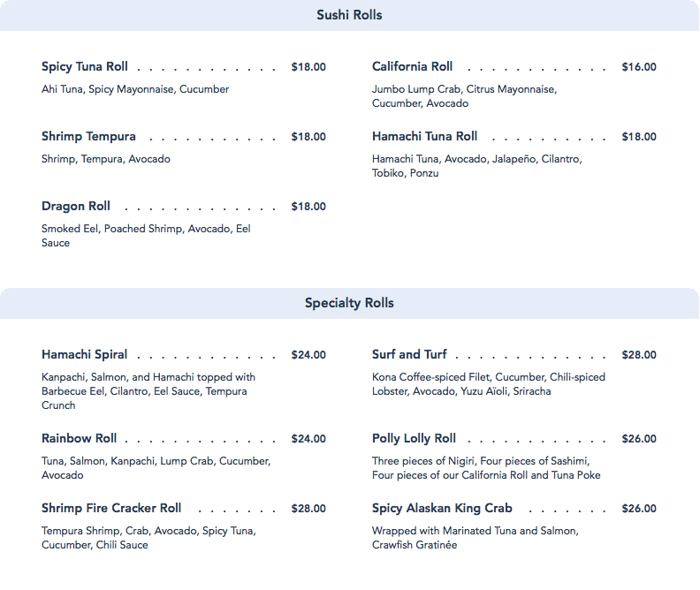
Task: Choose the Spicy Alaskan King Crab title
Action: pos(442,509)
